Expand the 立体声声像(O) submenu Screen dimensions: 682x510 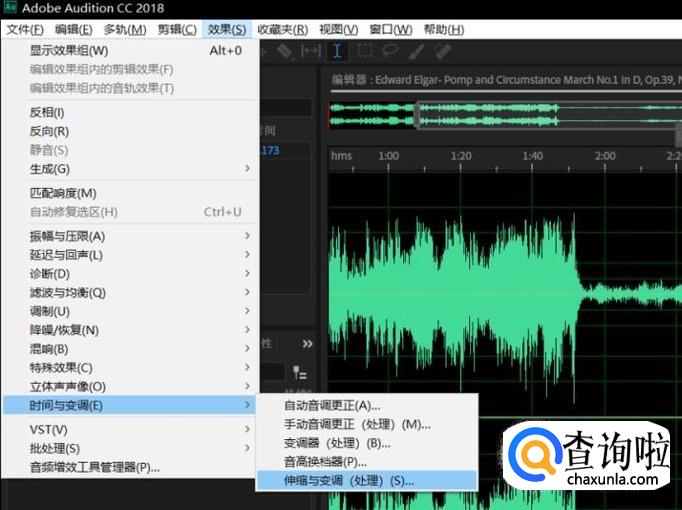point(130,387)
